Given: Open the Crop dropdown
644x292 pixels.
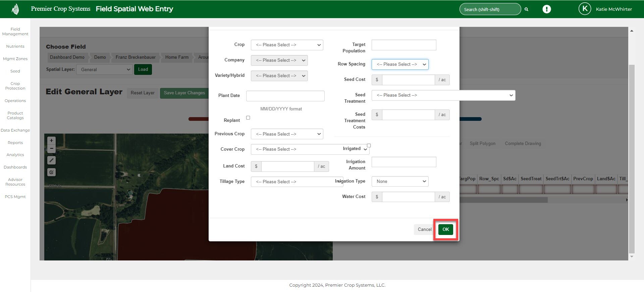Looking at the screenshot, I should (287, 45).
